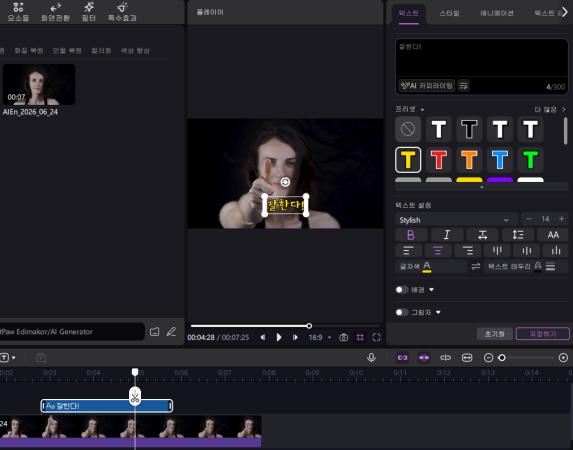The image size is (573, 450).
Task: Click the AI 카피라이팅 button
Action: (426, 86)
